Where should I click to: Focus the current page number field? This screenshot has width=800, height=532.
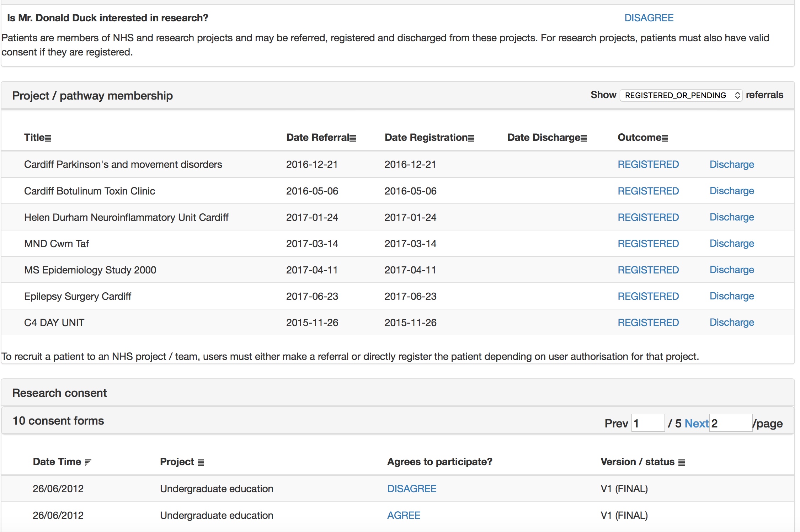click(x=647, y=423)
